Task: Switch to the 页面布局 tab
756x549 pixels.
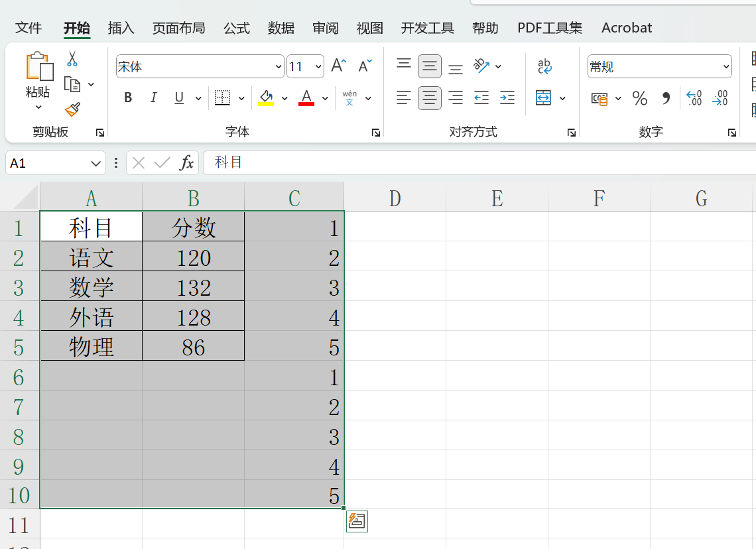Action: tap(179, 28)
